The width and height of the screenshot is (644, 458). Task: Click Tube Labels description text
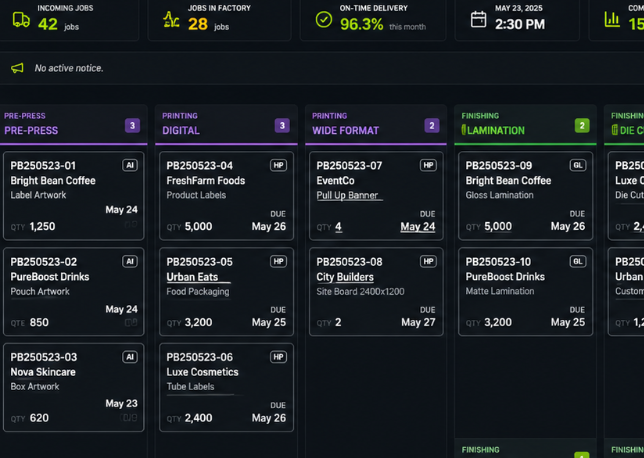pos(190,387)
